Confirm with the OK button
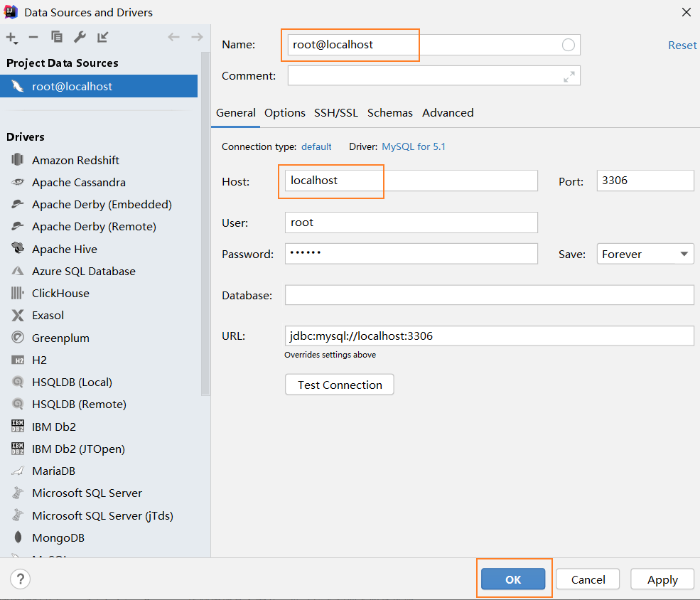The image size is (700, 600). click(x=513, y=579)
